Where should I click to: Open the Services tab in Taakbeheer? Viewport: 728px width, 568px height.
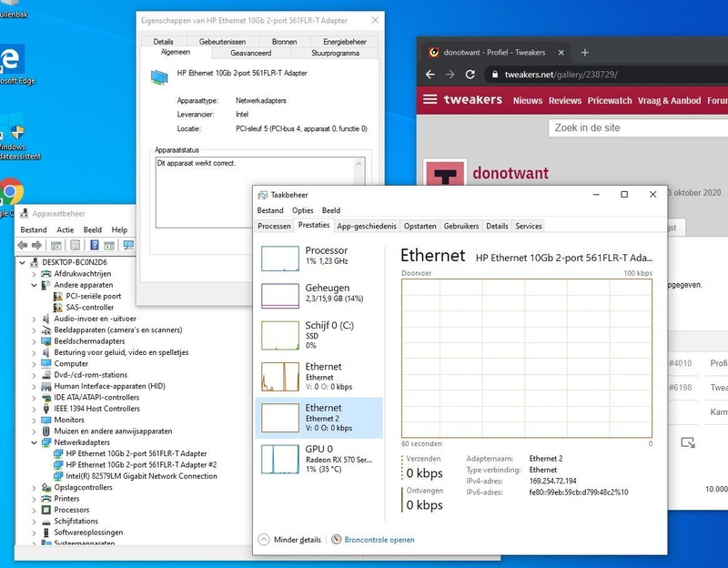click(x=529, y=226)
